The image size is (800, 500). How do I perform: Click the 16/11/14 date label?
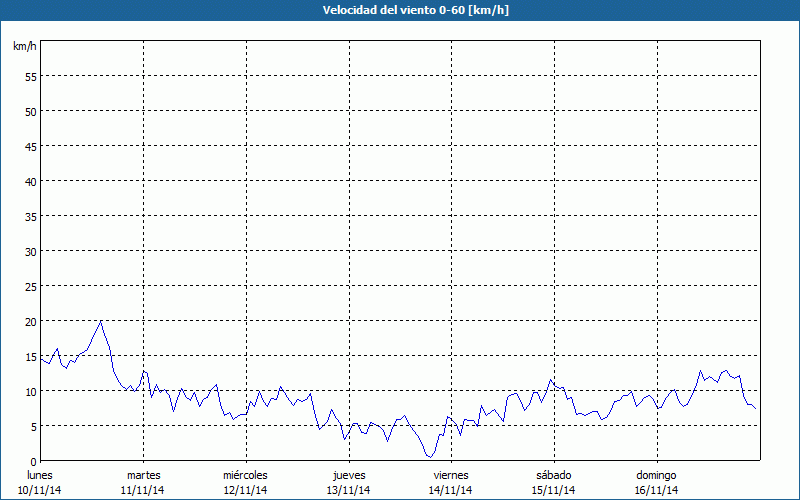(x=656, y=490)
